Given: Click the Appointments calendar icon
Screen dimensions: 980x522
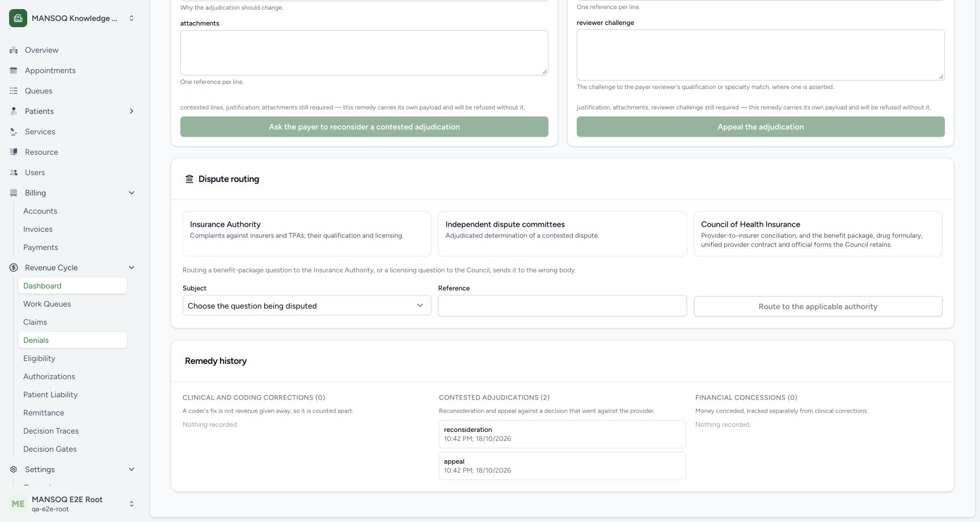Looking at the screenshot, I should [14, 70].
